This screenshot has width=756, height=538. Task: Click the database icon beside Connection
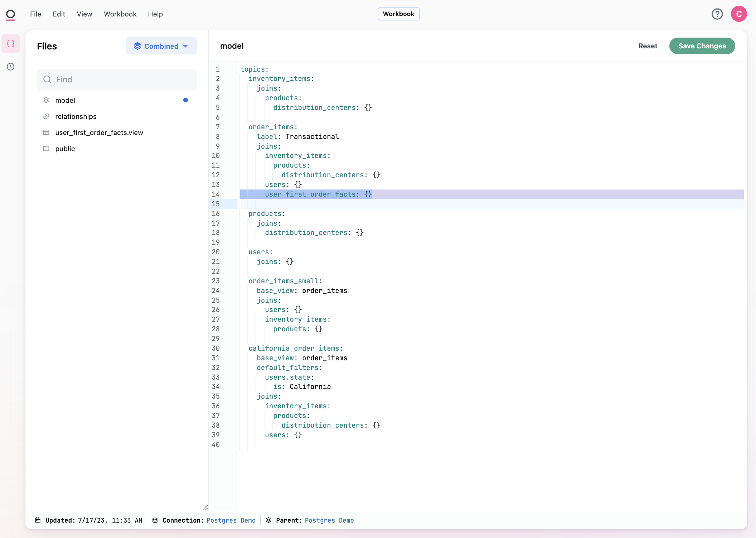pos(155,520)
